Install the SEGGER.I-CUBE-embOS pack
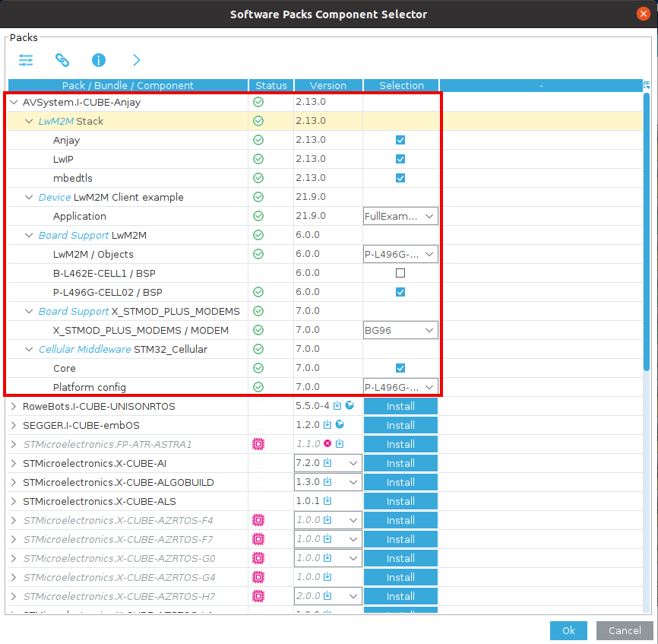 click(400, 425)
